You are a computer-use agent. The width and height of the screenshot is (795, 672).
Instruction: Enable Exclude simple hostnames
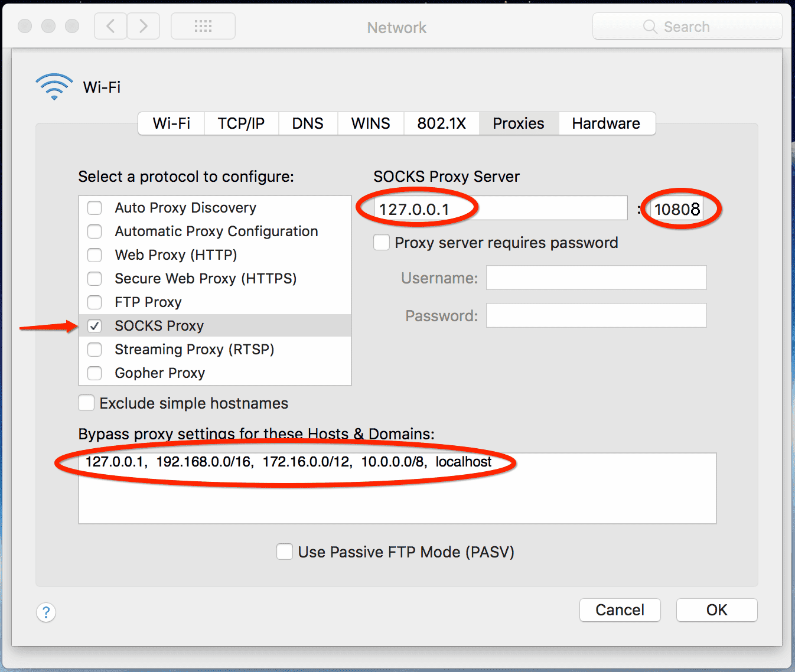86,403
